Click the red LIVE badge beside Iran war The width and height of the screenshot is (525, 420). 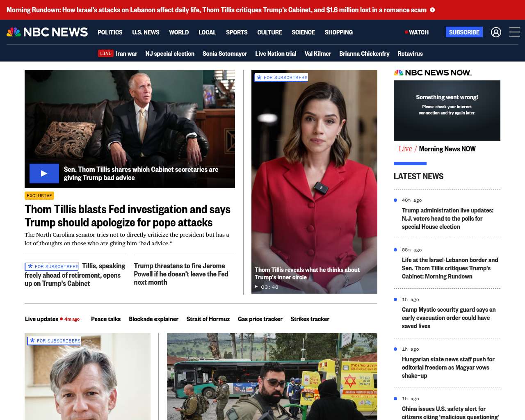[x=105, y=53]
